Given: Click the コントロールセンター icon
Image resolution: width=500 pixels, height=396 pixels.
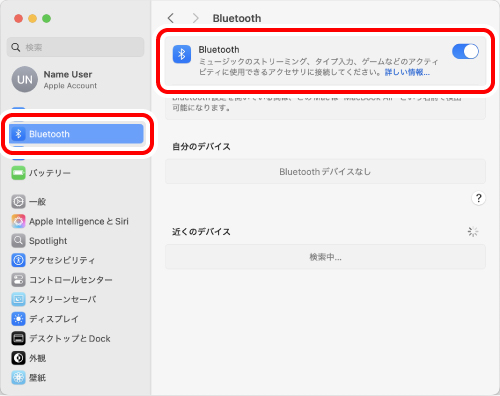Looking at the screenshot, I should click(18, 280).
